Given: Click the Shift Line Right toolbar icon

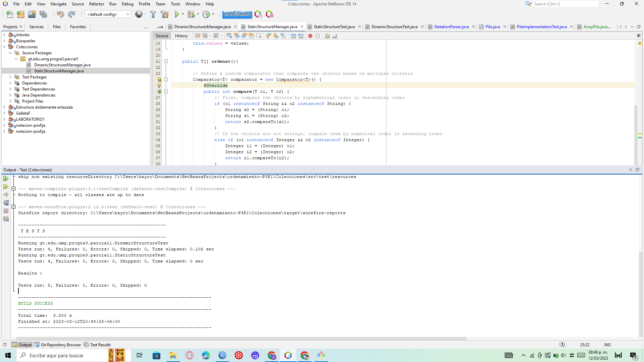Looking at the screenshot, I should coord(301,36).
